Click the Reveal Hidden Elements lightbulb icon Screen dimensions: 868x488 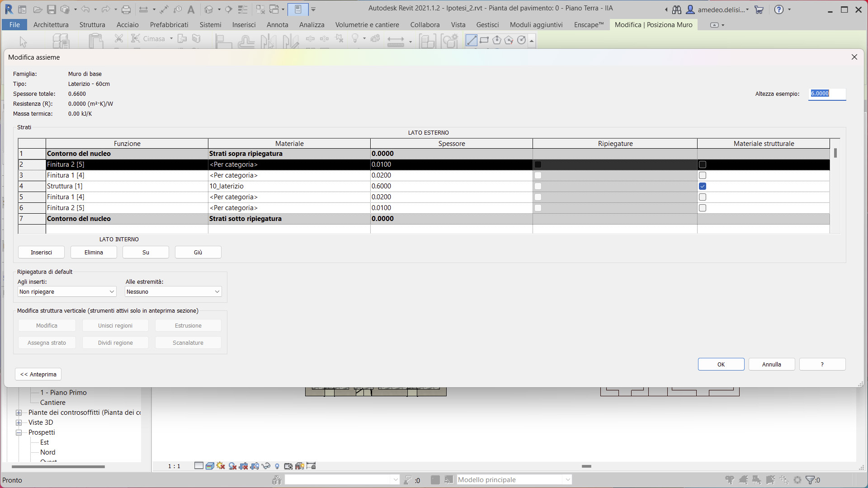(x=277, y=466)
